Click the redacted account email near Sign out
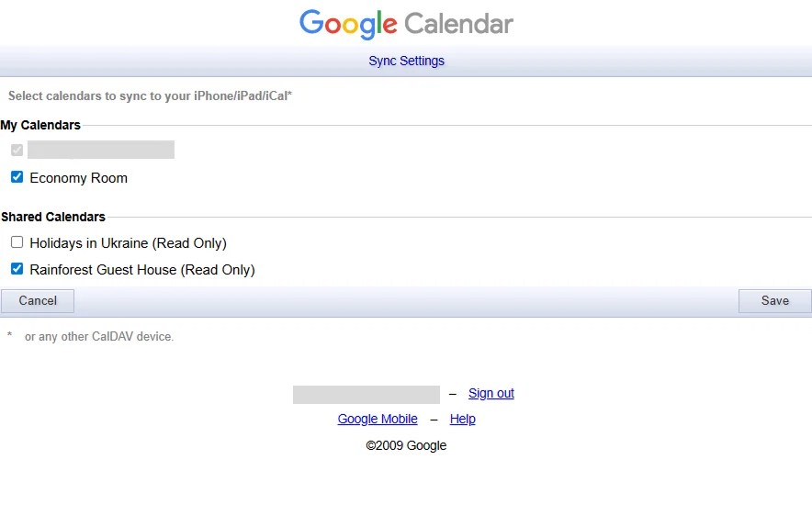 click(367, 395)
